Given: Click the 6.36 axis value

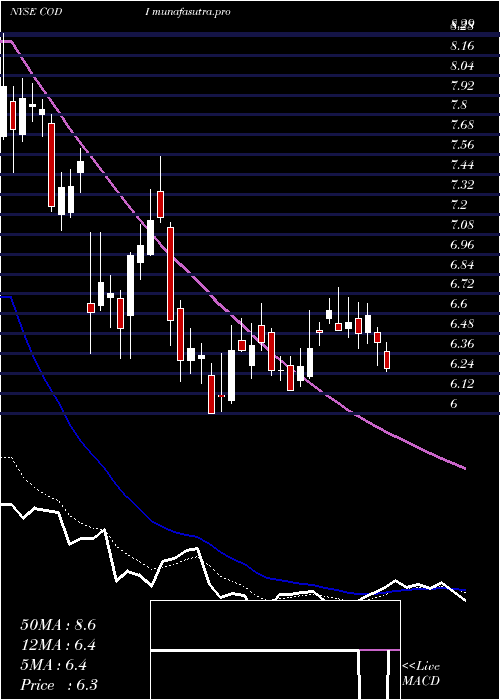Looking at the screenshot, I should (462, 343).
